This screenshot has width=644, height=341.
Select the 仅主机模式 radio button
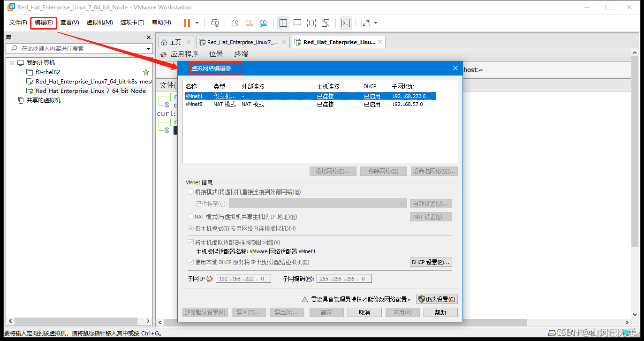click(190, 229)
